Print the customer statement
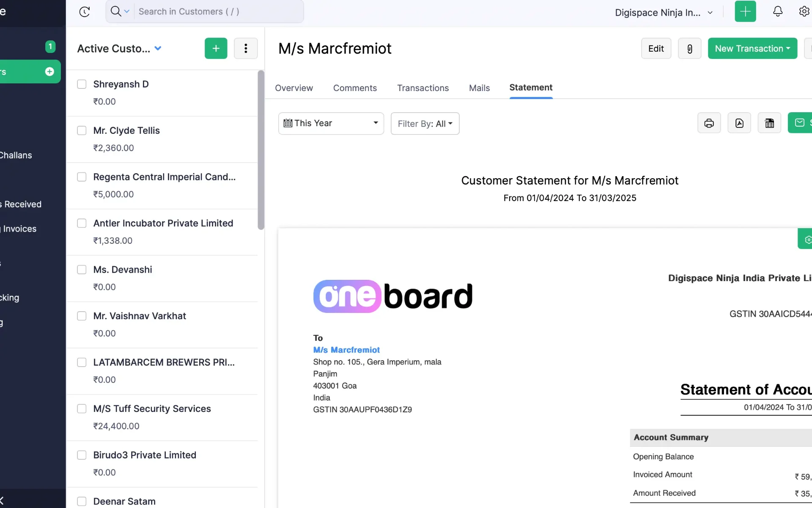This screenshot has height=508, width=812. 709,123
